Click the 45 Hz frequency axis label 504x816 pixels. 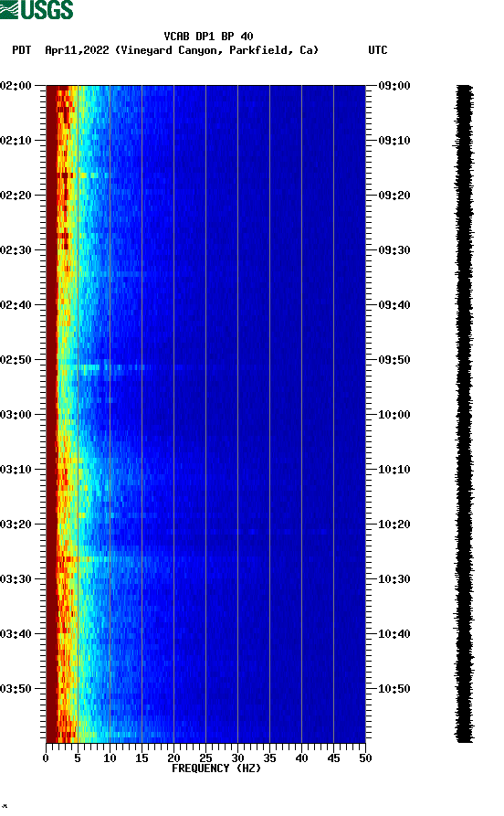tap(333, 758)
